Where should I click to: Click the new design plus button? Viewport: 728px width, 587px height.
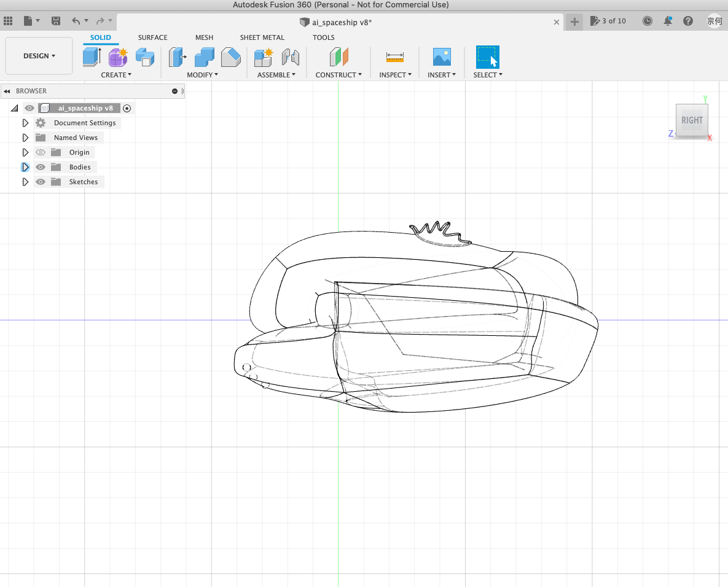(x=574, y=21)
